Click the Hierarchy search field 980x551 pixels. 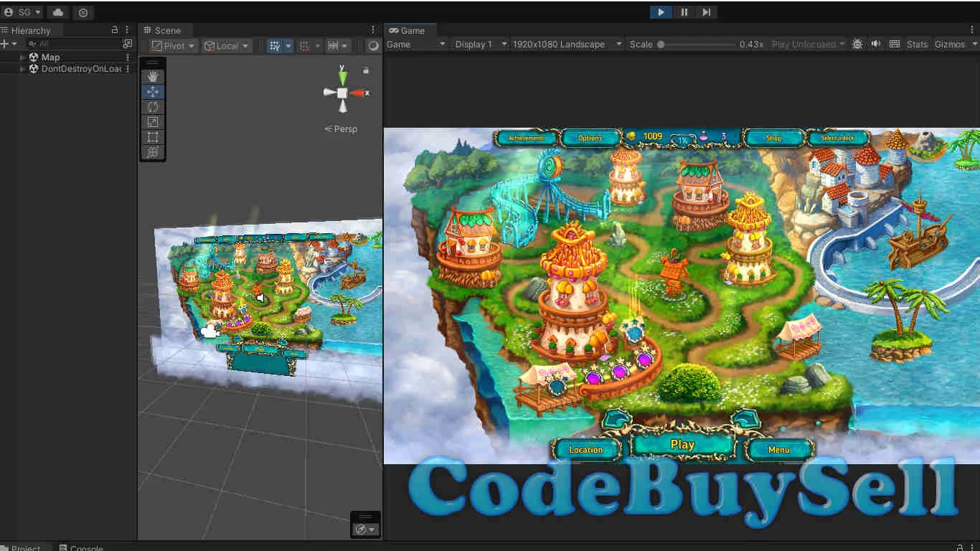pos(73,44)
